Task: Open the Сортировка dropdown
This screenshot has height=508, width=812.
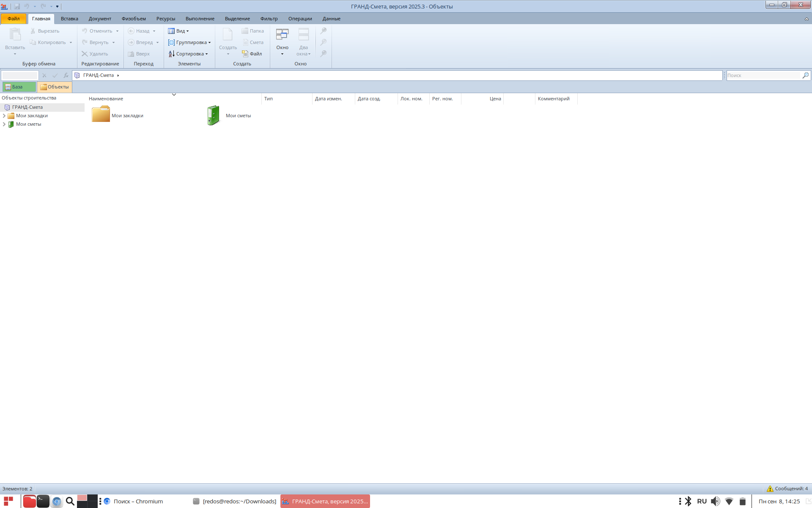Action: (x=188, y=54)
